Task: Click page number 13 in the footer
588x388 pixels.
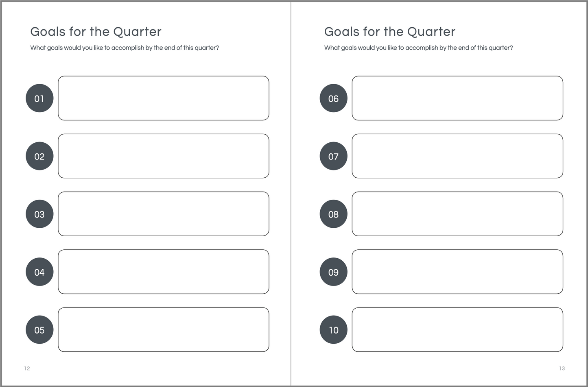Action: [562, 368]
